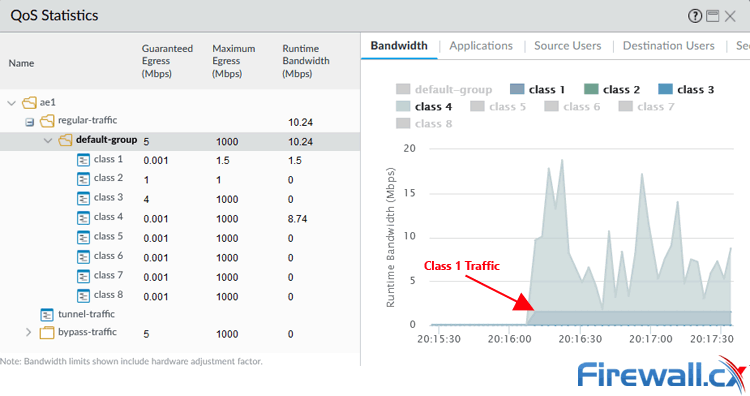
Task: Collapse the ae1 interface tree node
Action: [x=12, y=103]
